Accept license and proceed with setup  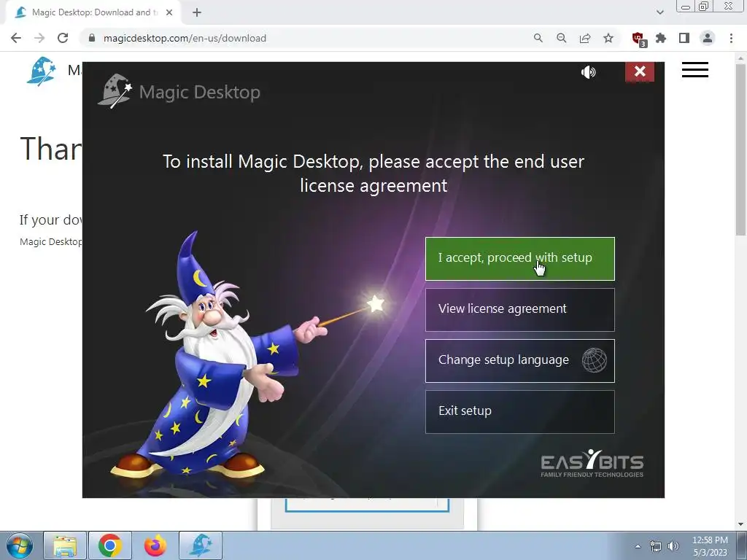[519, 259]
